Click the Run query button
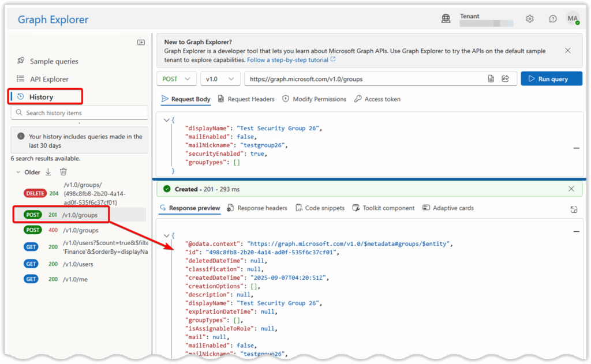Image resolution: width=591 pixels, height=364 pixels. [551, 78]
